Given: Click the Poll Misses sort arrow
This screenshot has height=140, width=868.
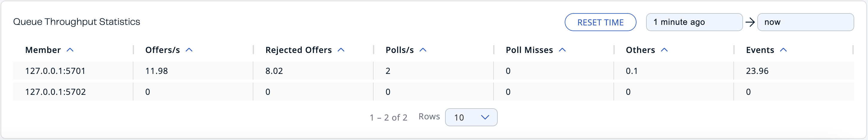Looking at the screenshot, I should [x=562, y=50].
